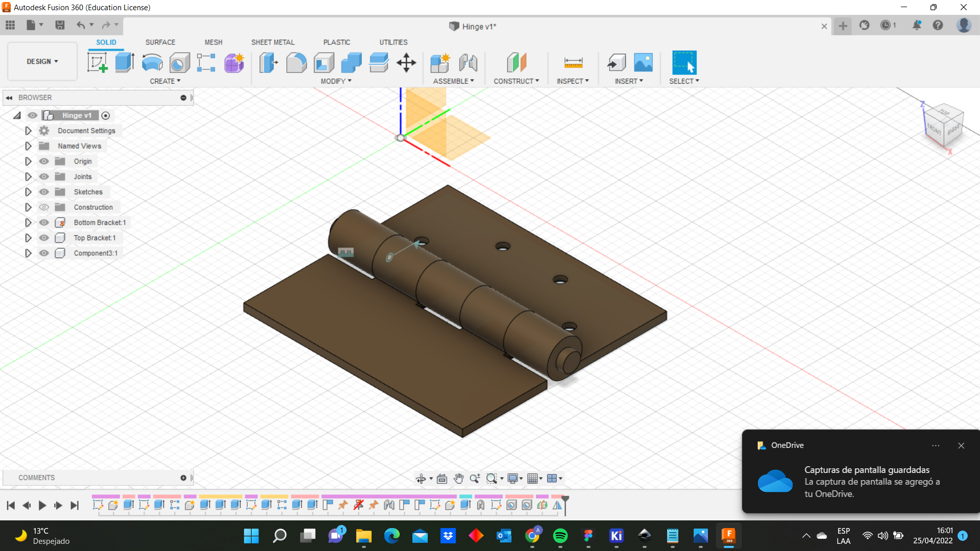Switch to the SURFACE tab
The image size is (980, 551).
[160, 42]
